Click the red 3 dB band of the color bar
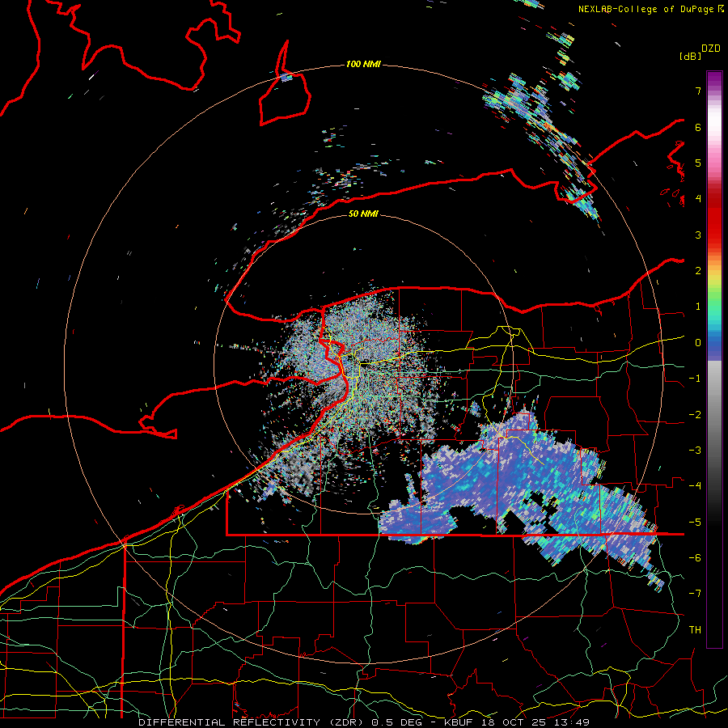Viewport: 728px width, 728px height. click(714, 235)
